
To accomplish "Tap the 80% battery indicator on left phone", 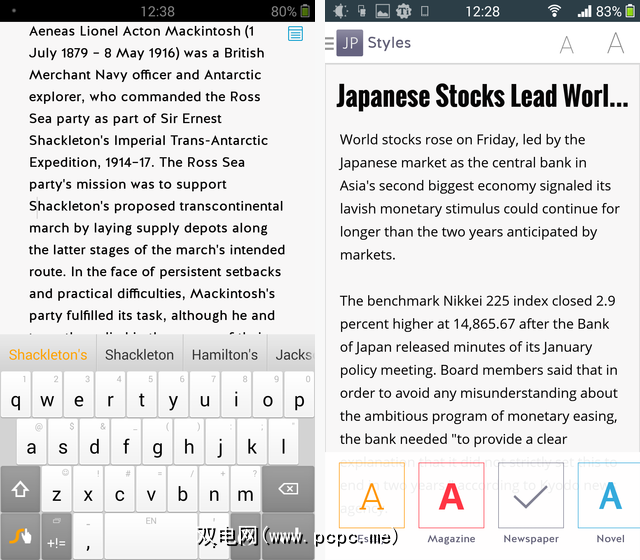I will pos(290,11).
